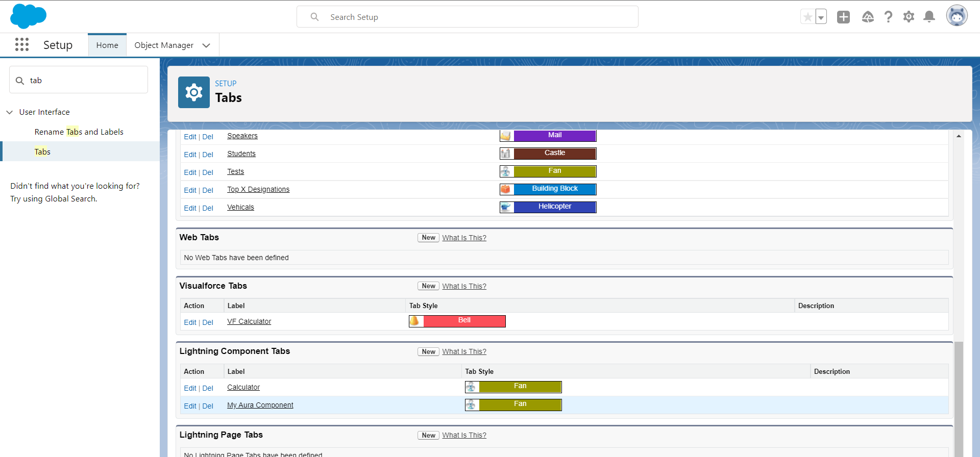Open the Setup gear menu icon
The image size is (980, 457).
909,17
